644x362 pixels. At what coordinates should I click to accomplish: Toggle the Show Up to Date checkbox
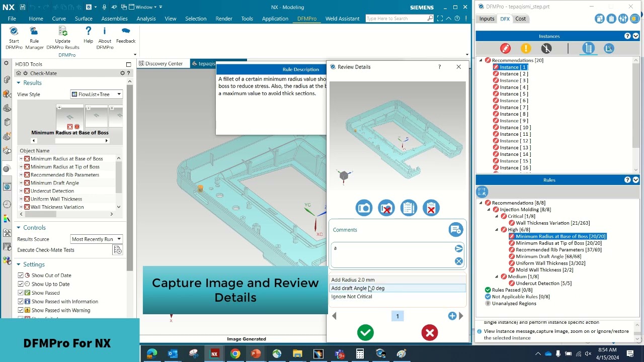[x=21, y=284]
